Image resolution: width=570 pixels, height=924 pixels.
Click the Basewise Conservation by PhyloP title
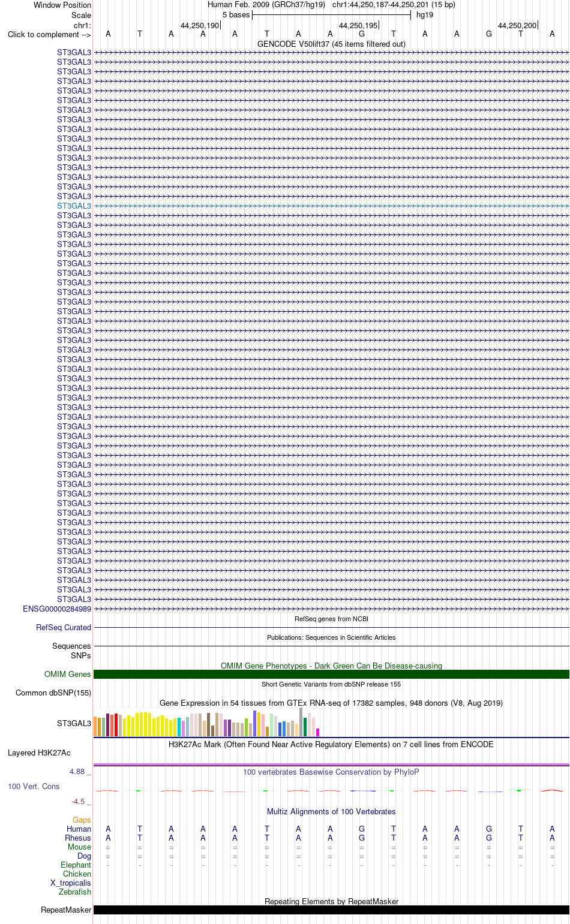coord(331,772)
